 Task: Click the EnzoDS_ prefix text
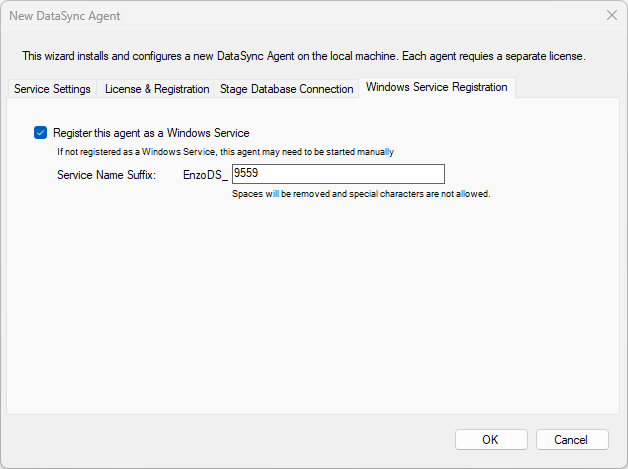click(x=205, y=175)
